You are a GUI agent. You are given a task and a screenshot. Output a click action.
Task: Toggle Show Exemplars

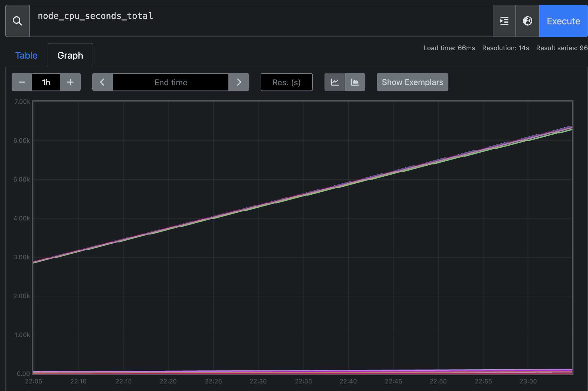point(412,82)
